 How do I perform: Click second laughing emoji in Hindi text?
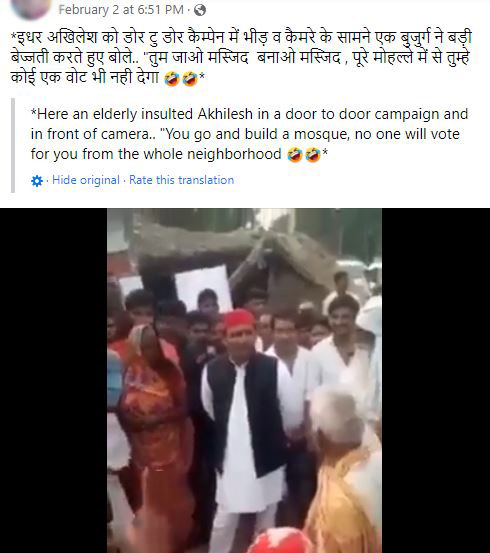(190, 79)
